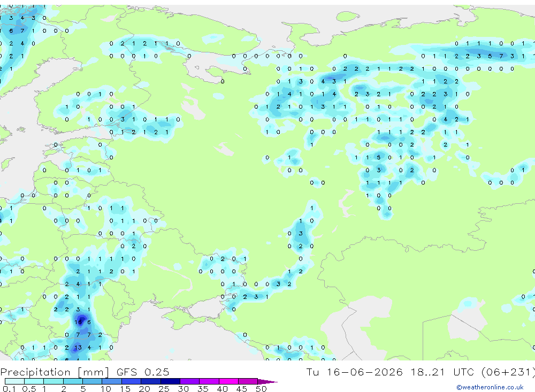
Task: Click the 5–10 mm legend color swatch
Action: pyautogui.click(x=93, y=381)
